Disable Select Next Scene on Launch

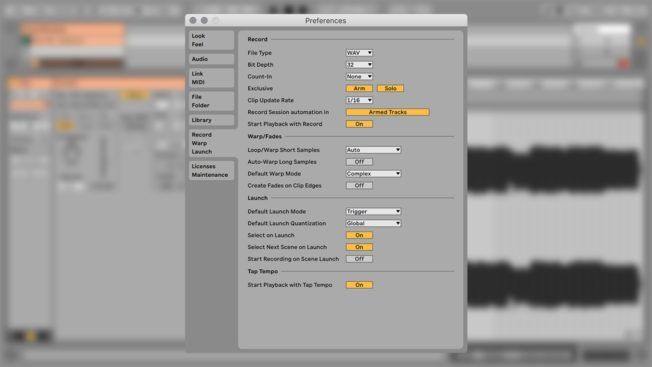click(359, 247)
